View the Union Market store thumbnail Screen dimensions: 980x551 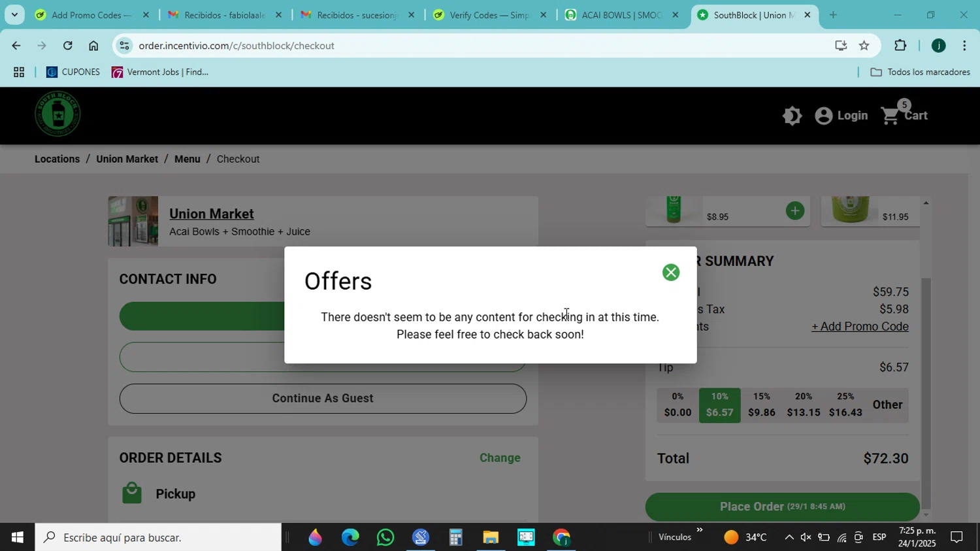[133, 221]
